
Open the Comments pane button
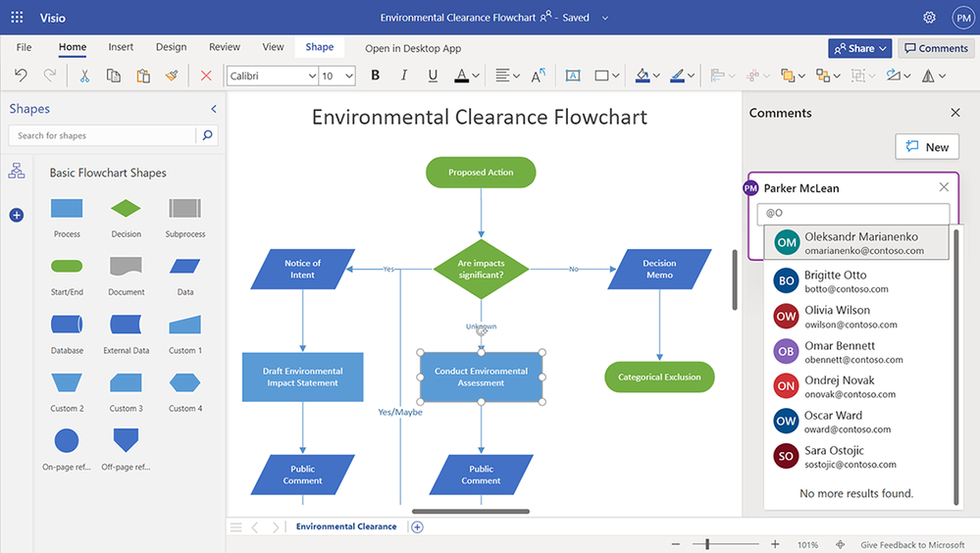936,48
